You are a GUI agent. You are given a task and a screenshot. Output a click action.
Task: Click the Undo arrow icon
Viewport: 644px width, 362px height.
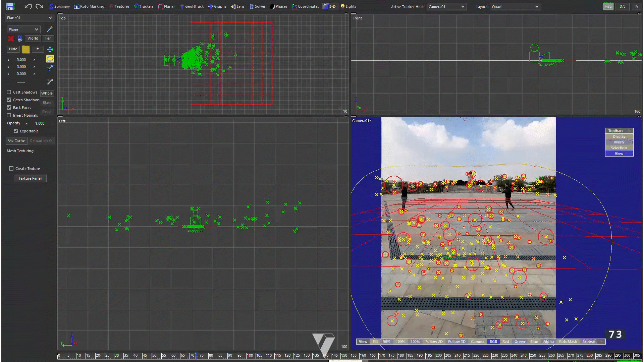[x=28, y=6]
